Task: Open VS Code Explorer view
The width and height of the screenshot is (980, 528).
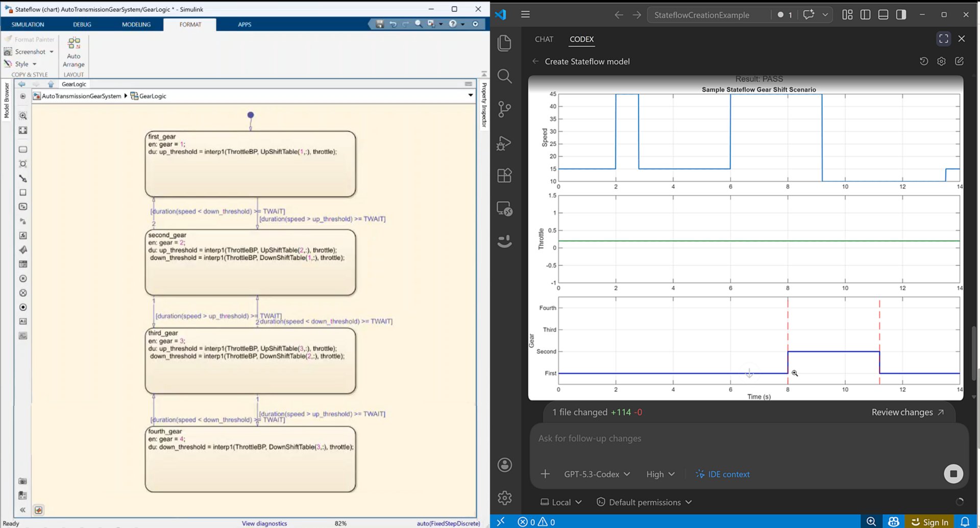Action: coord(504,43)
